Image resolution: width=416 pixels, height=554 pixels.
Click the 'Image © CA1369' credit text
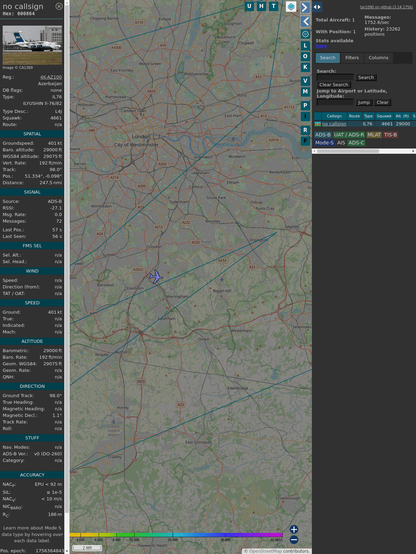pos(18,67)
